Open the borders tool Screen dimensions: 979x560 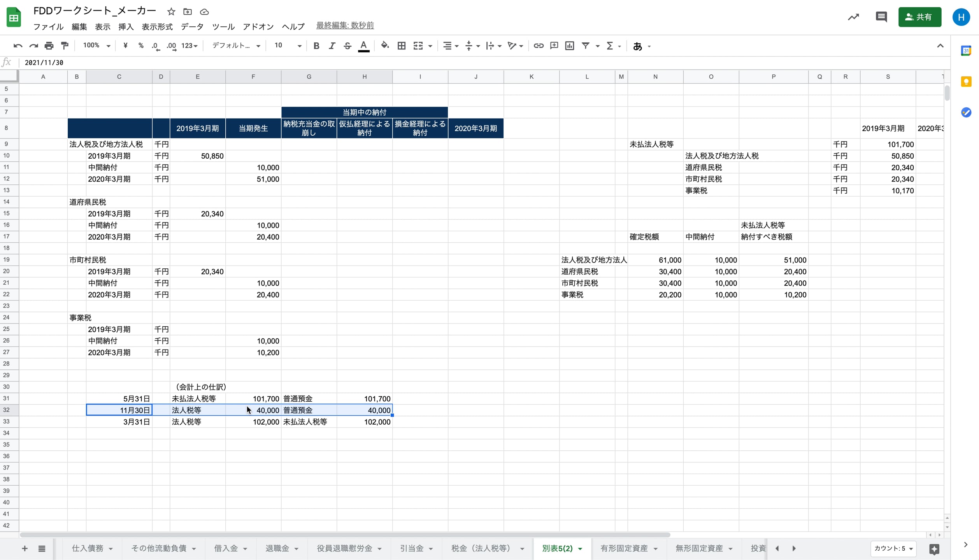(402, 46)
